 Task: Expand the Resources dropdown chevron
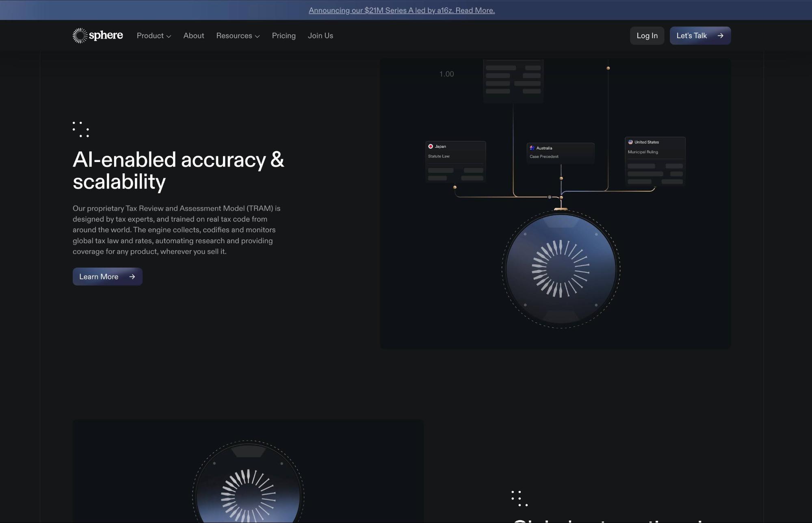click(x=257, y=36)
